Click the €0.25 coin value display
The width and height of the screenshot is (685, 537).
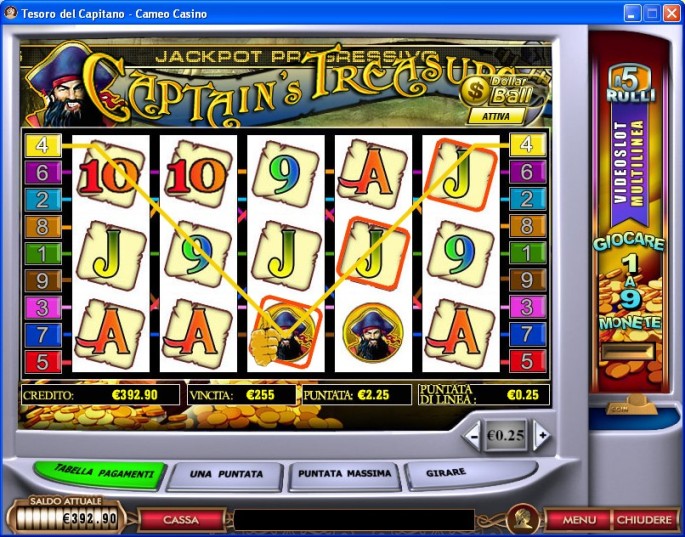tap(506, 435)
